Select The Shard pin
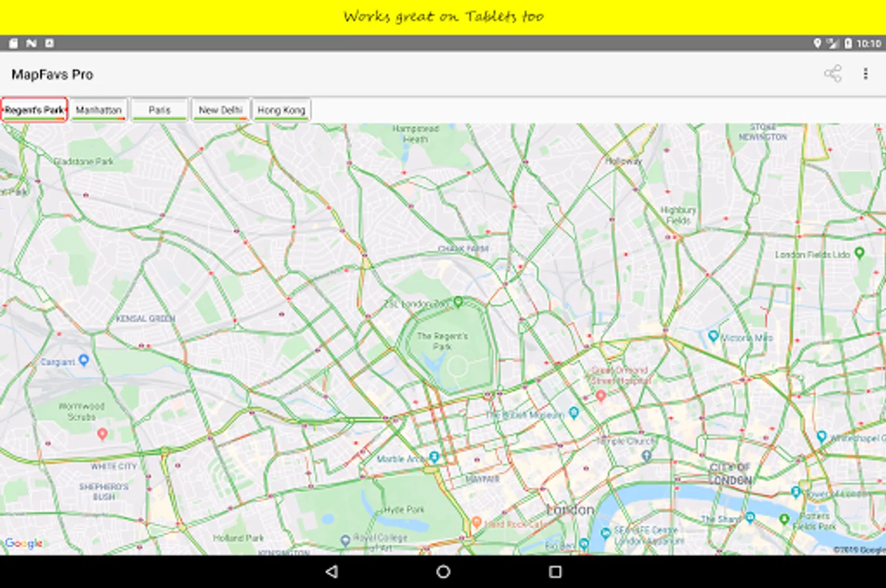 coord(749,517)
